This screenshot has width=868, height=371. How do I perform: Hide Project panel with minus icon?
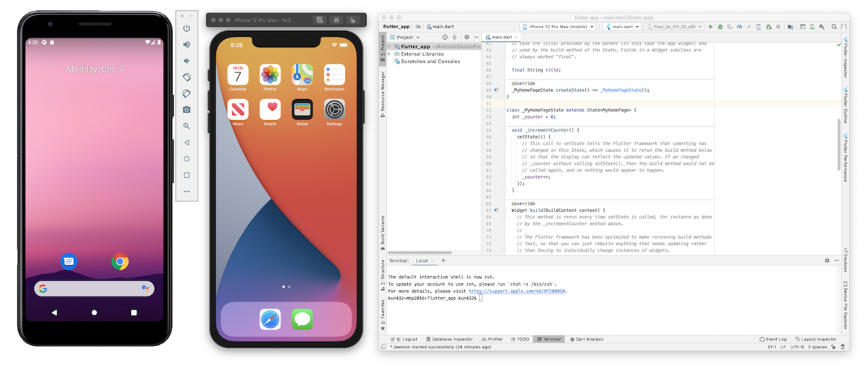tap(476, 37)
